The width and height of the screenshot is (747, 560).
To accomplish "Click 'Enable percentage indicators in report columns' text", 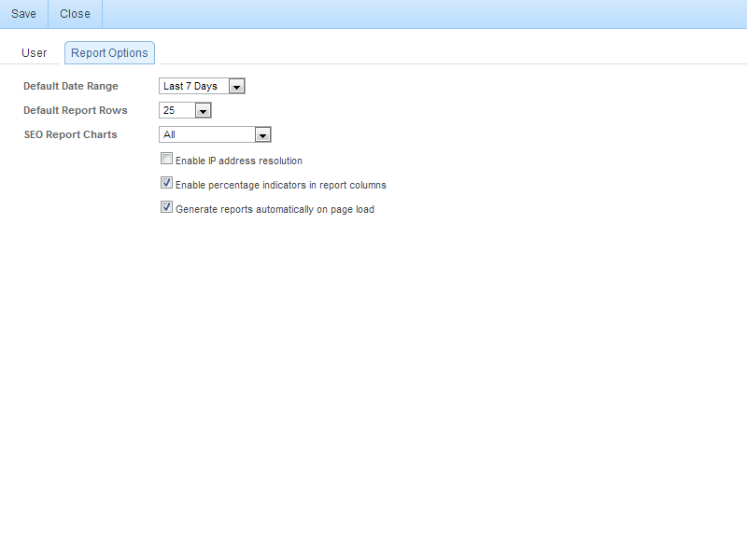I will pyautogui.click(x=281, y=185).
